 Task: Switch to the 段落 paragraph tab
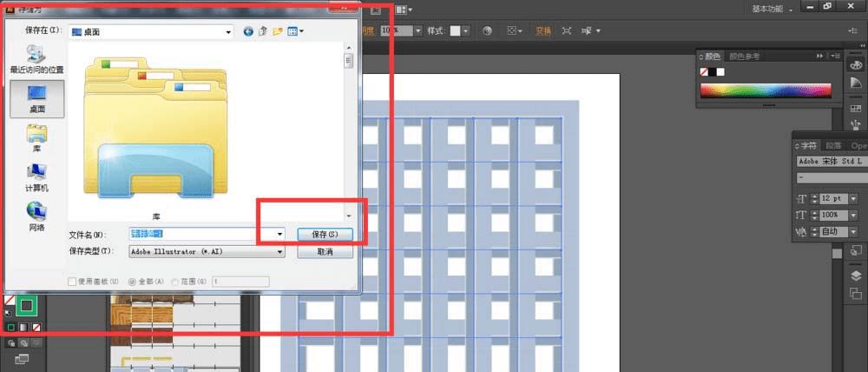coord(833,146)
